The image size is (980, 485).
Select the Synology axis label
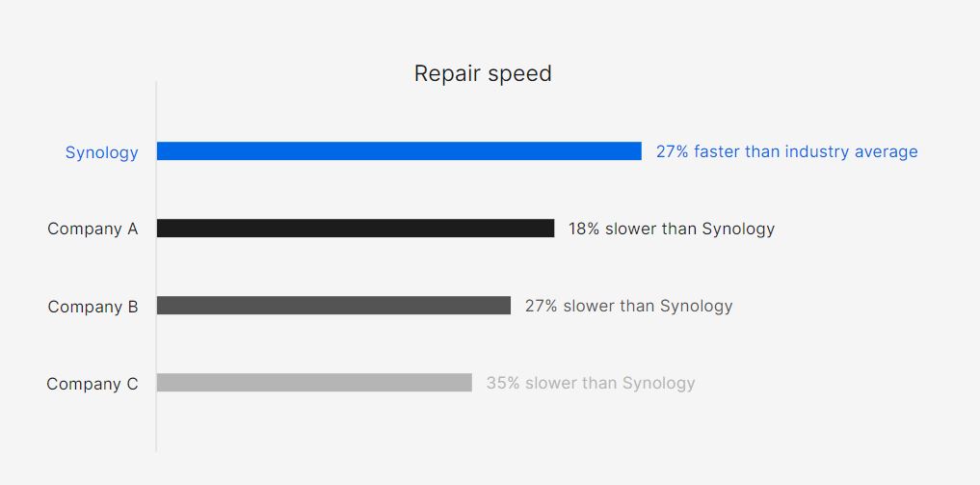pos(102,152)
